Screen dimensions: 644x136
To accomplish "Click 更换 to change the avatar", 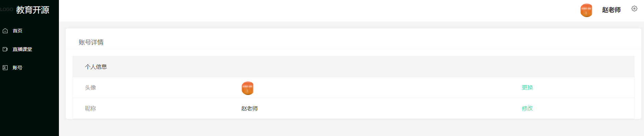I will [527, 87].
